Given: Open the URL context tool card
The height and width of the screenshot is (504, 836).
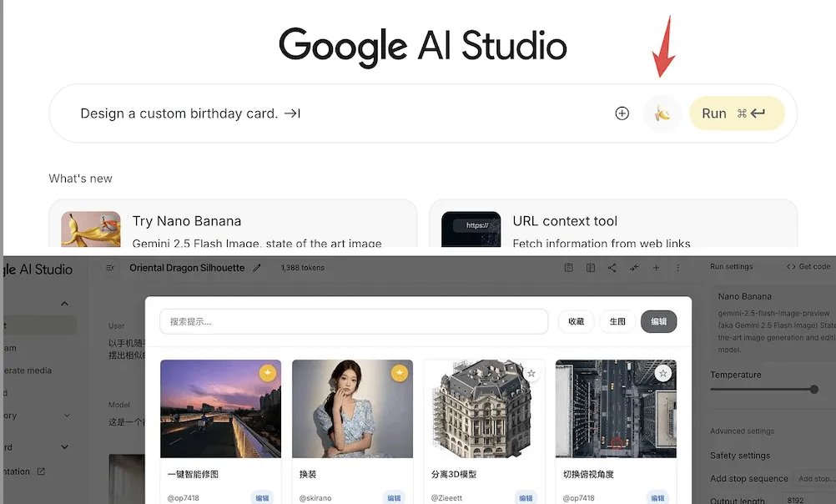Looking at the screenshot, I should click(x=613, y=224).
